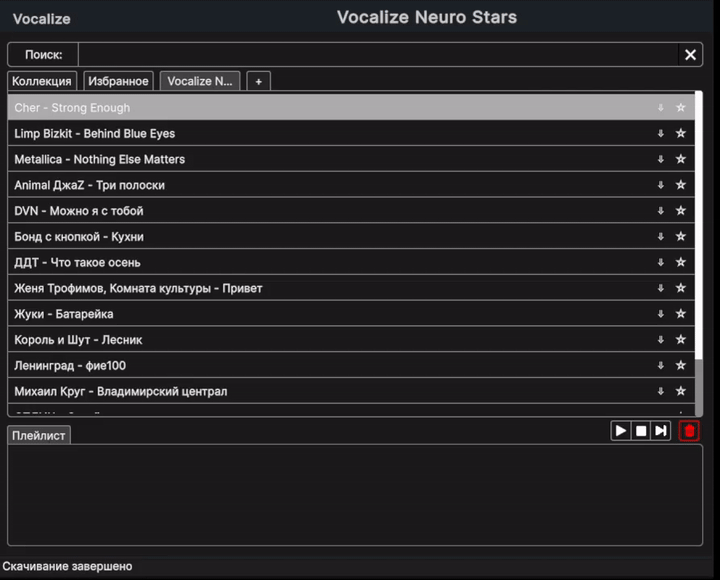Download the Жуки - Батарейка track
The height and width of the screenshot is (580, 720).
pyautogui.click(x=660, y=314)
